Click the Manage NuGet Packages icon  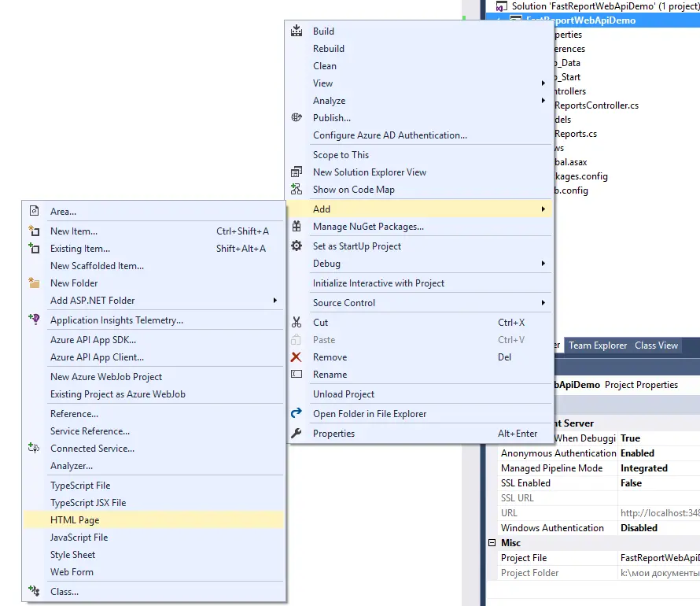tap(295, 227)
